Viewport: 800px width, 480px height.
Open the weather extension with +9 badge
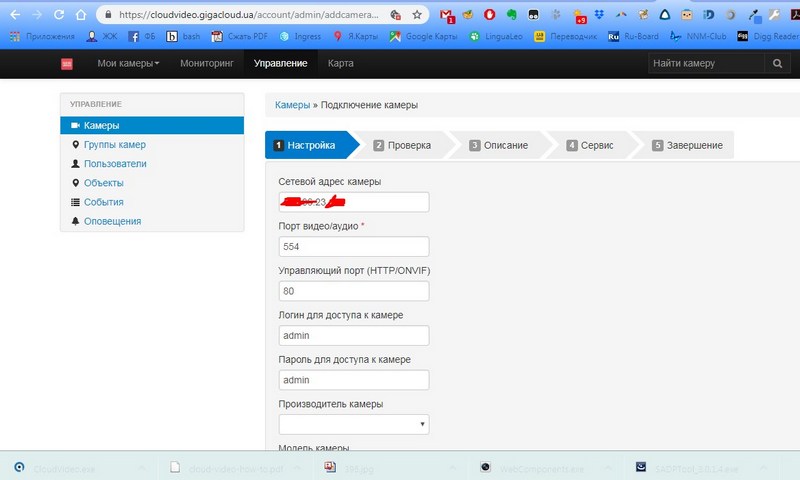click(x=579, y=16)
